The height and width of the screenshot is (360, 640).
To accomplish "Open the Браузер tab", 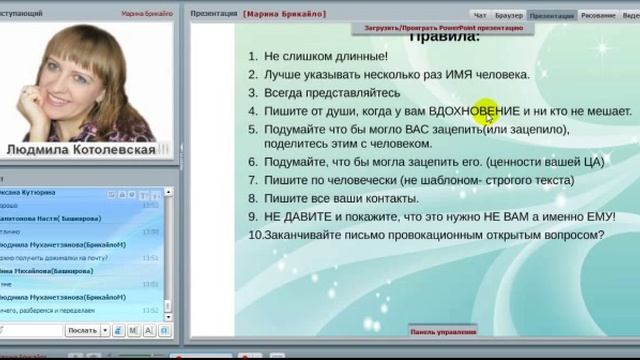I will coord(509,16).
